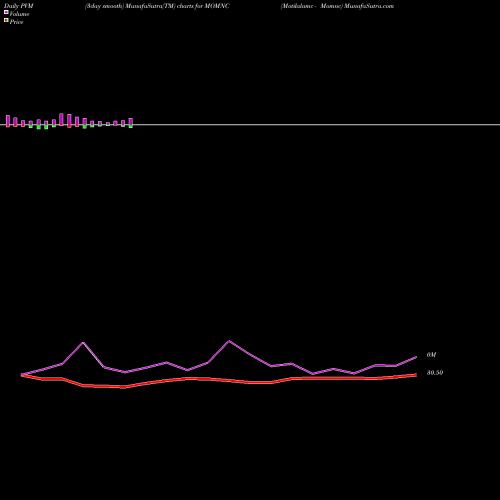Click the right end of the red price line
Image resolution: width=500 pixels, height=500 pixels.
tap(416, 375)
